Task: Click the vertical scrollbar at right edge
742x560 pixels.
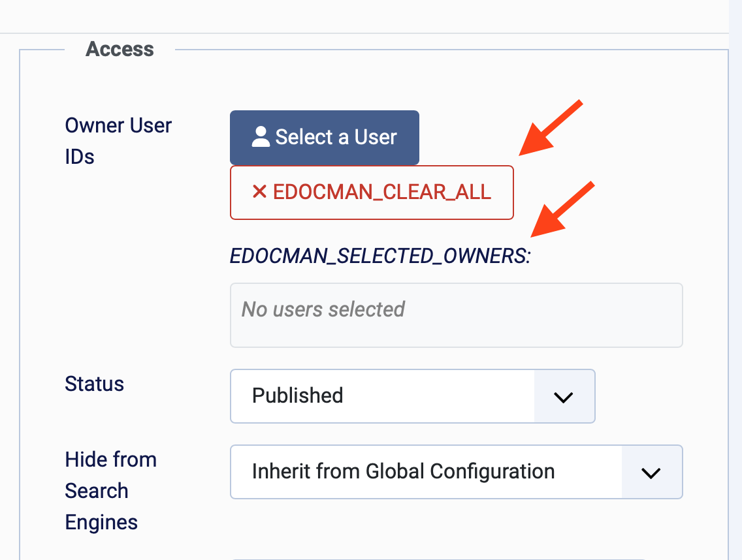Action: click(735, 280)
